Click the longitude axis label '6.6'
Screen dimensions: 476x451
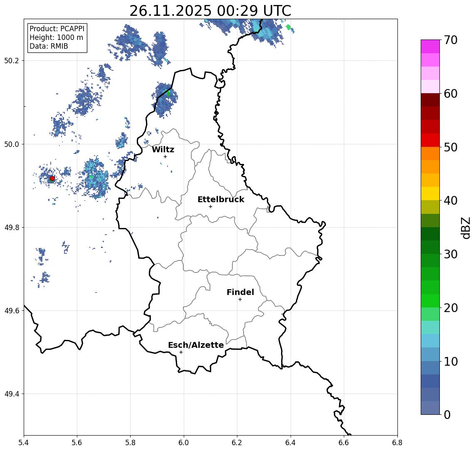click(344, 443)
